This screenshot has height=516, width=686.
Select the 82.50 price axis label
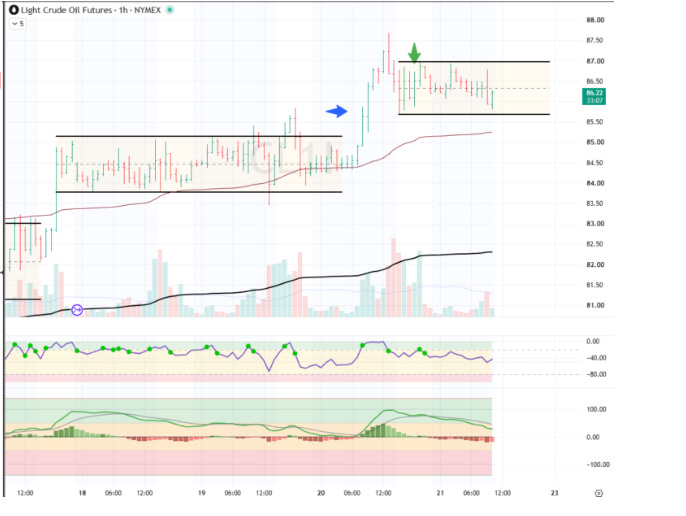click(x=595, y=244)
